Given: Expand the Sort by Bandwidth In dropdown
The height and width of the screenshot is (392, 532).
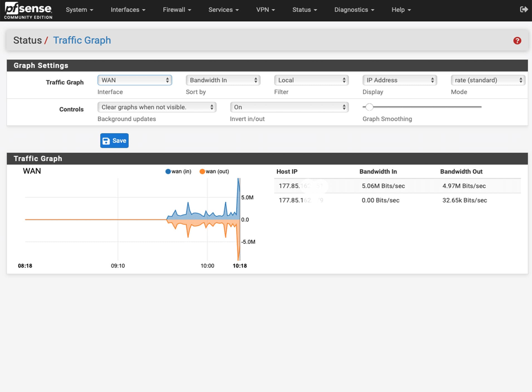Looking at the screenshot, I should point(223,80).
